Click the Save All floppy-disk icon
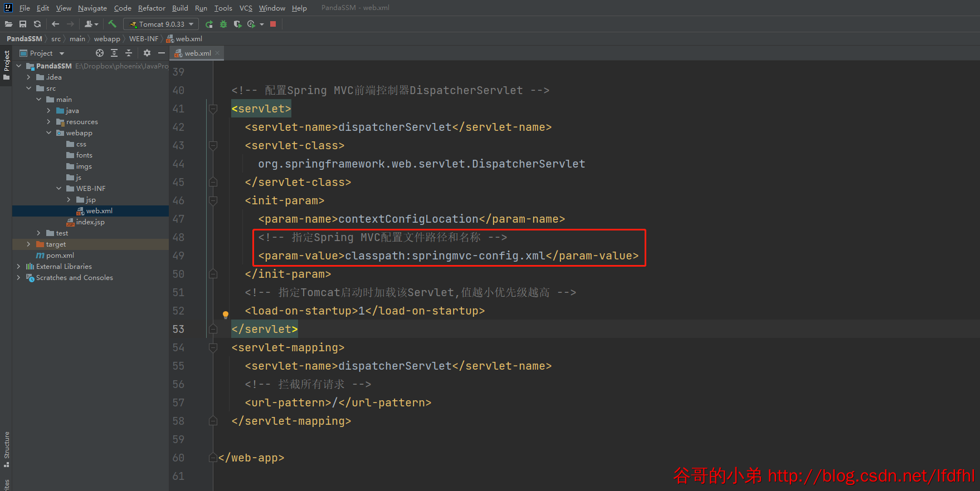Image resolution: width=980 pixels, height=491 pixels. 23,24
